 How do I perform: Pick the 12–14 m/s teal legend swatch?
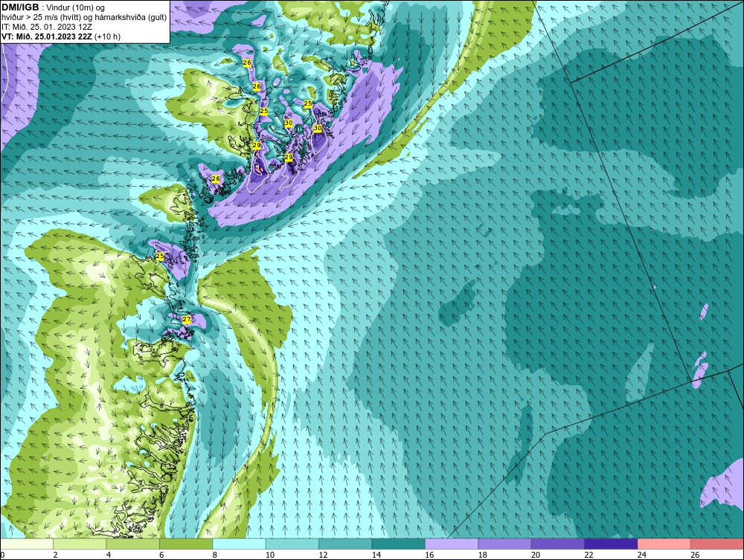coord(345,544)
